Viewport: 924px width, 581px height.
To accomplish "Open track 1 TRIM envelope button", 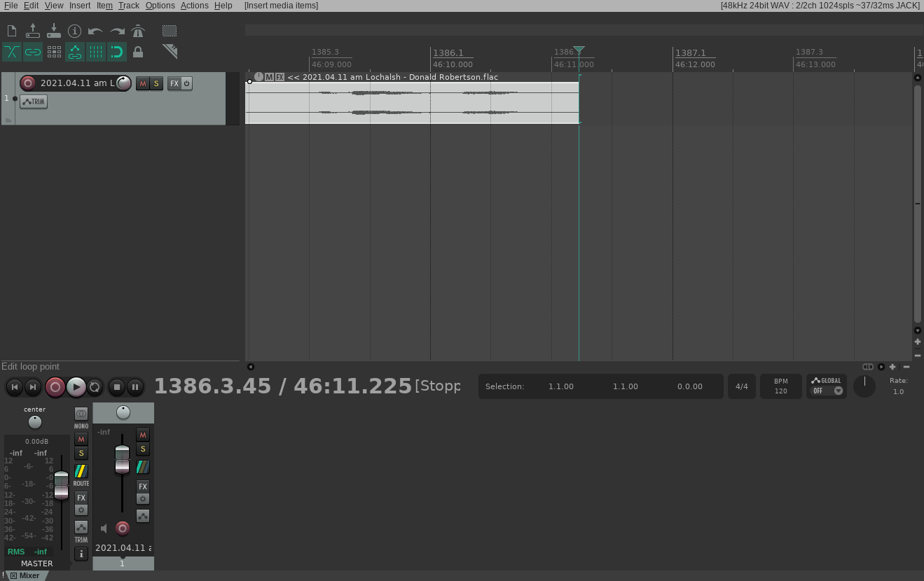I will click(x=34, y=101).
